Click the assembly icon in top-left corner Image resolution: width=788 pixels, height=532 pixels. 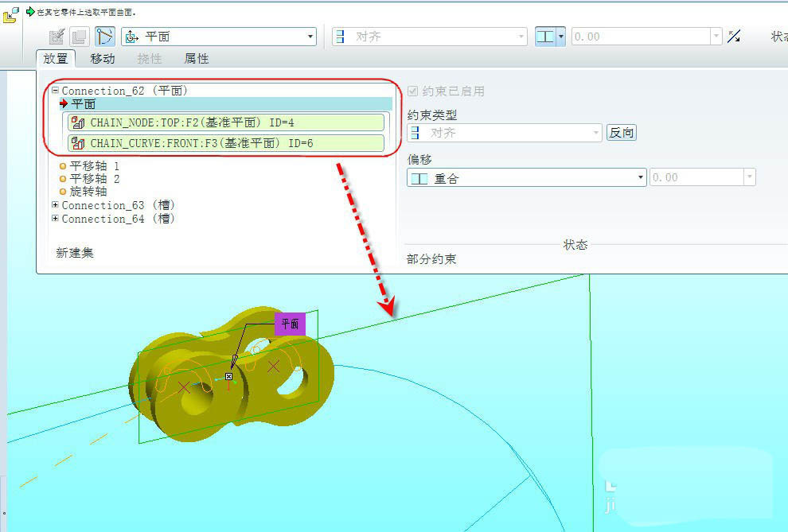[10, 14]
